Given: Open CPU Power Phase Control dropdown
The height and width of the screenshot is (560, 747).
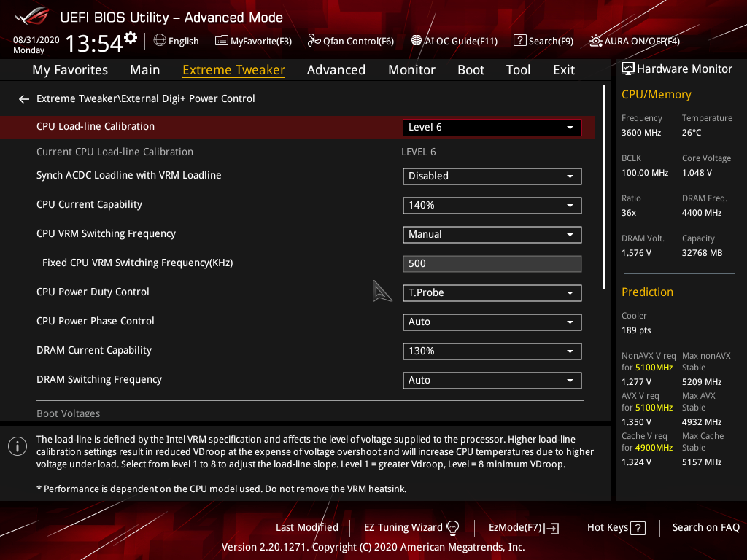Looking at the screenshot, I should 492,322.
